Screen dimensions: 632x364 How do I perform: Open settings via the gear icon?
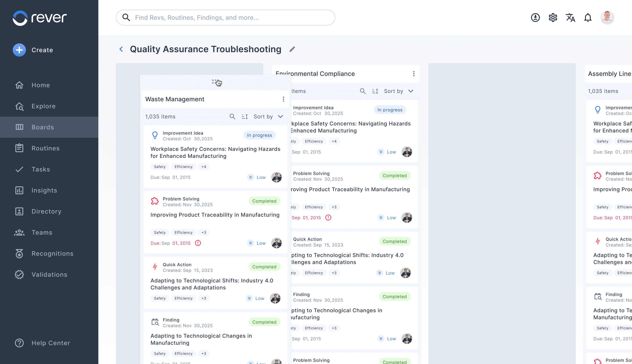553,18
